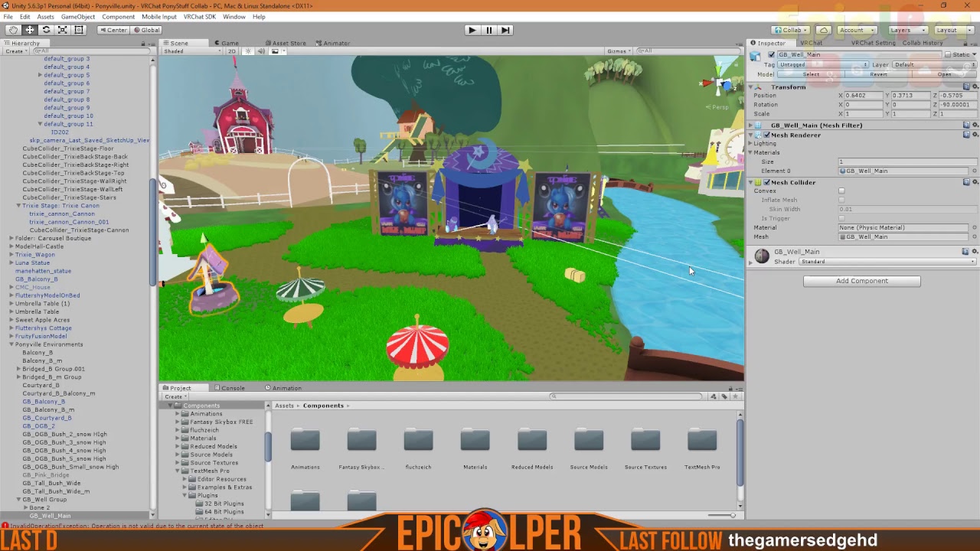This screenshot has width=980, height=551.
Task: Click the Model Revert button
Action: (x=878, y=74)
